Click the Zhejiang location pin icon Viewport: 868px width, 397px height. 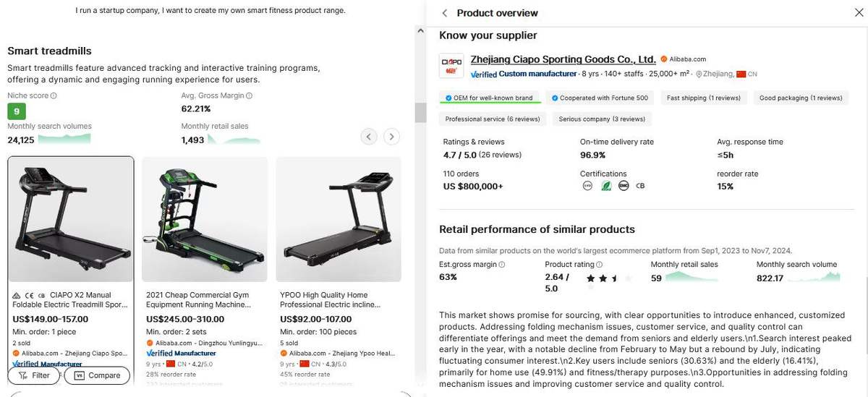click(x=699, y=74)
